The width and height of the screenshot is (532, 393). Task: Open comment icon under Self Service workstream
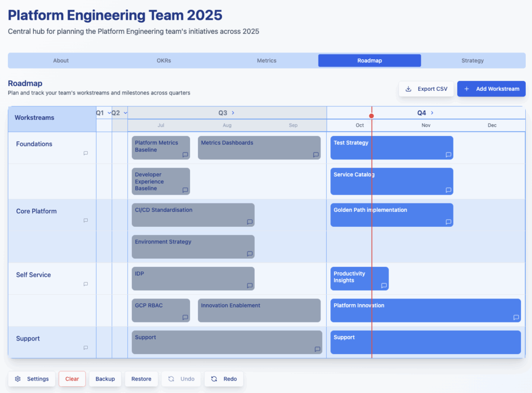pos(86,284)
